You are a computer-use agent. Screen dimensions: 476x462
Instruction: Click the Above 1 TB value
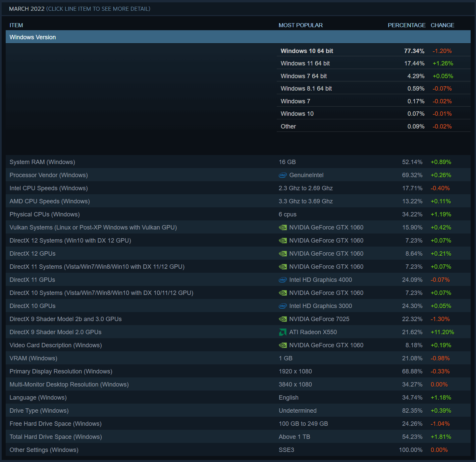pos(294,437)
